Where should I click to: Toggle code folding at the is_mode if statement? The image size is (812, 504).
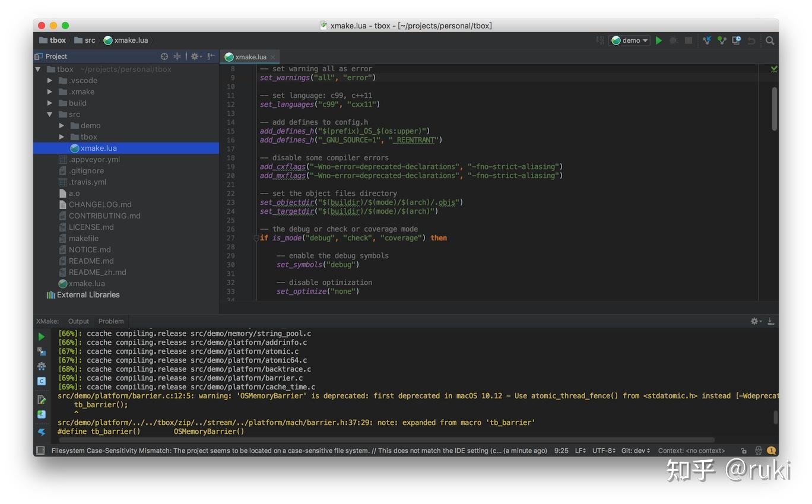pyautogui.click(x=256, y=238)
